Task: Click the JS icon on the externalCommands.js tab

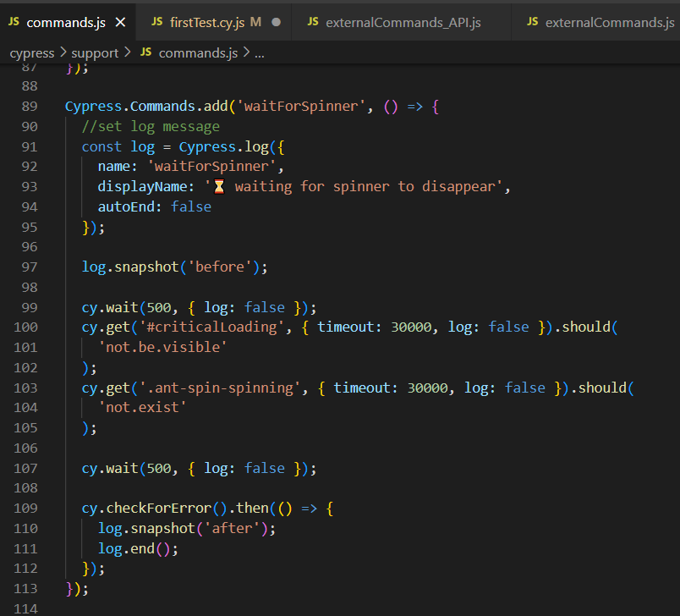Action: [x=532, y=23]
